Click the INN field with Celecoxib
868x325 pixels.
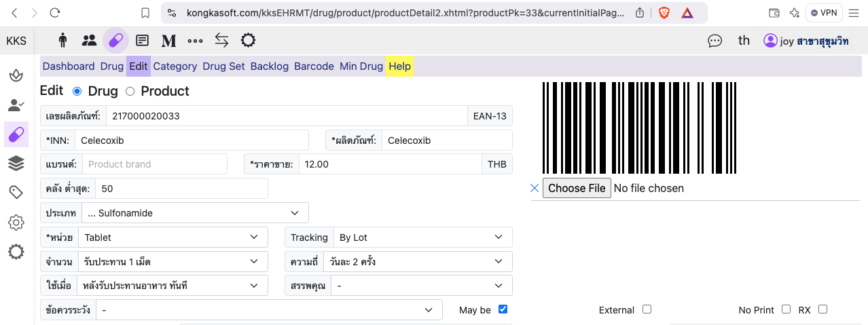[192, 140]
